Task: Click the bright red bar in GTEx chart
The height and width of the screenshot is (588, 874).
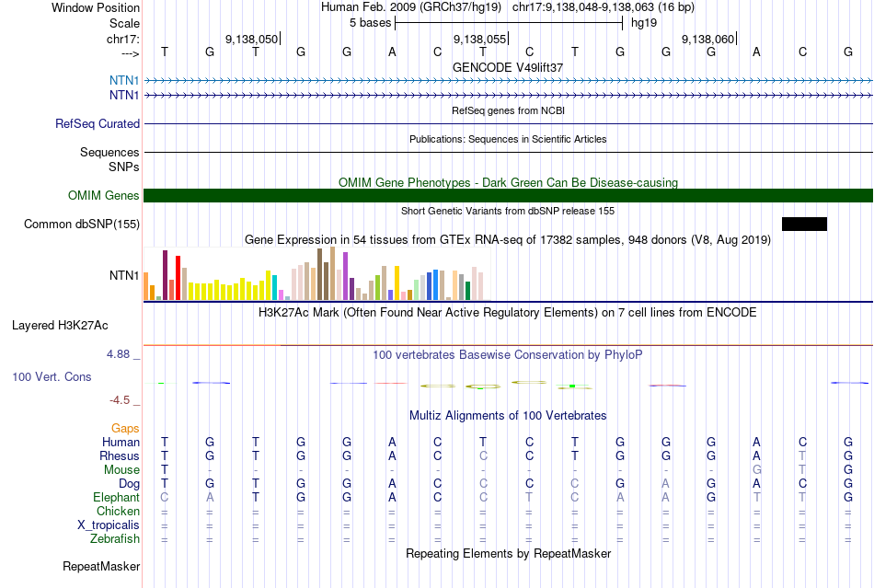Action: (178, 278)
